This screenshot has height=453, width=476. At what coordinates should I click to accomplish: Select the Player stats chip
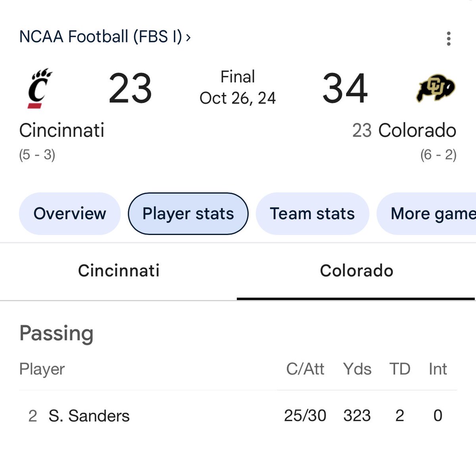188,214
